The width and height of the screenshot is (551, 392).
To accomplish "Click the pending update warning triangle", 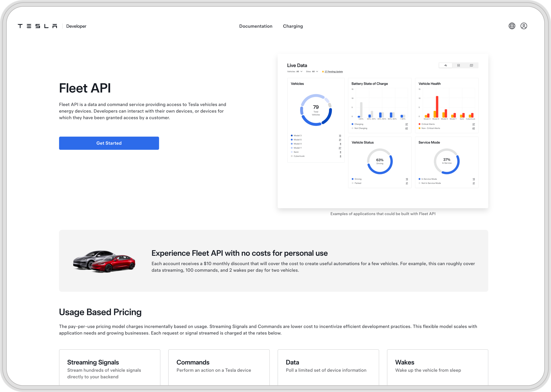I will (x=323, y=71).
